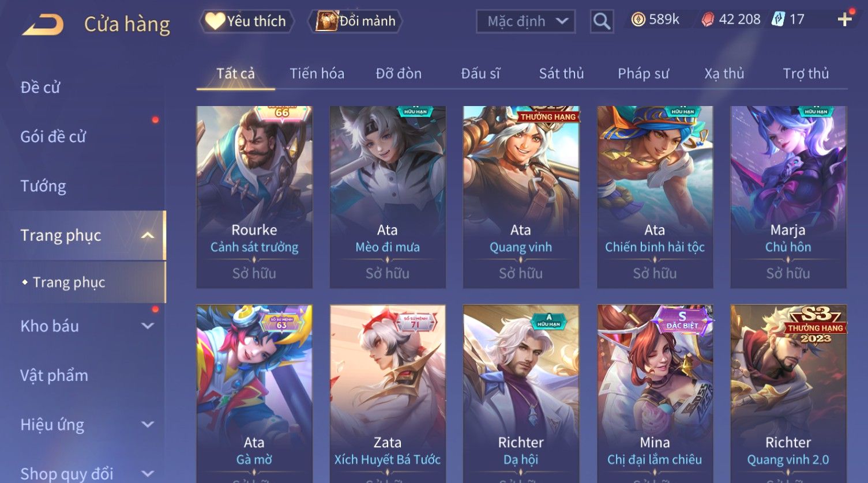Open Gói đề cử in sidebar
Screen dimensions: 868x483
[x=53, y=137]
